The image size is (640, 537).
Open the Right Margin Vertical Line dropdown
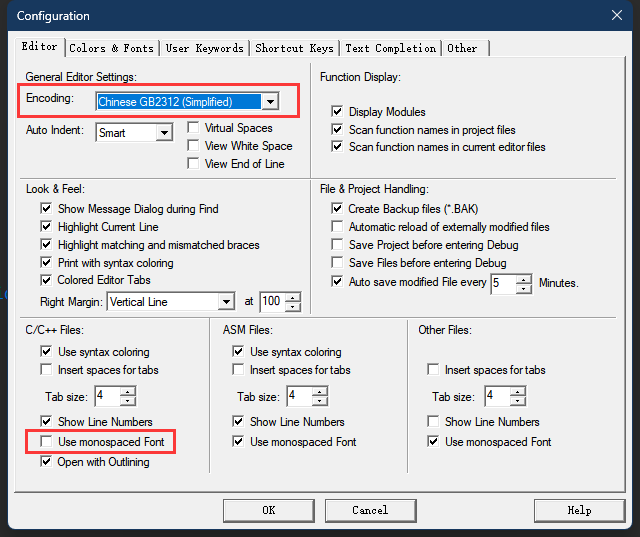click(x=226, y=302)
